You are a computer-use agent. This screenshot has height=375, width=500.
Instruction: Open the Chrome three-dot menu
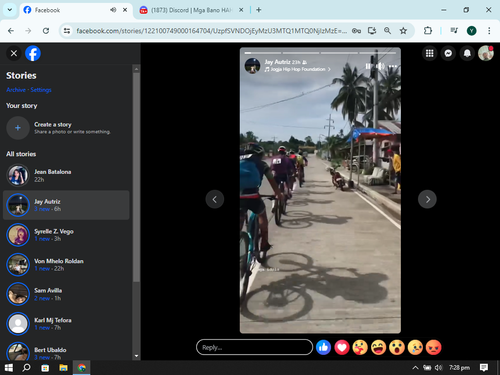489,31
